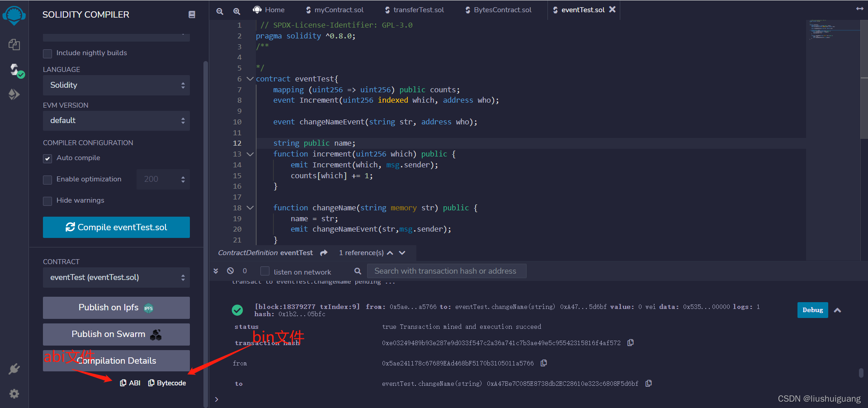The image size is (868, 408).
Task: Toggle the side panel arrows icon
Action: click(860, 9)
